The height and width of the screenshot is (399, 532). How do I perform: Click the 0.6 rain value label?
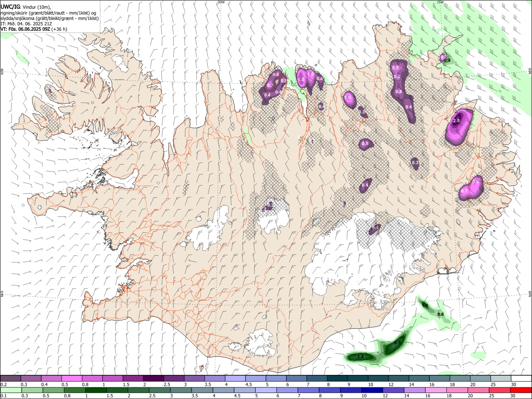pyautogui.click(x=441, y=314)
